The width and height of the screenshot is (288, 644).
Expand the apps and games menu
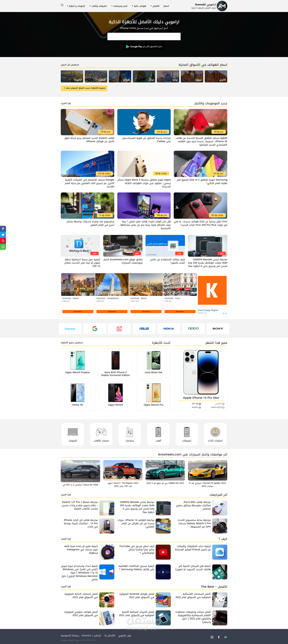pos(98,6)
